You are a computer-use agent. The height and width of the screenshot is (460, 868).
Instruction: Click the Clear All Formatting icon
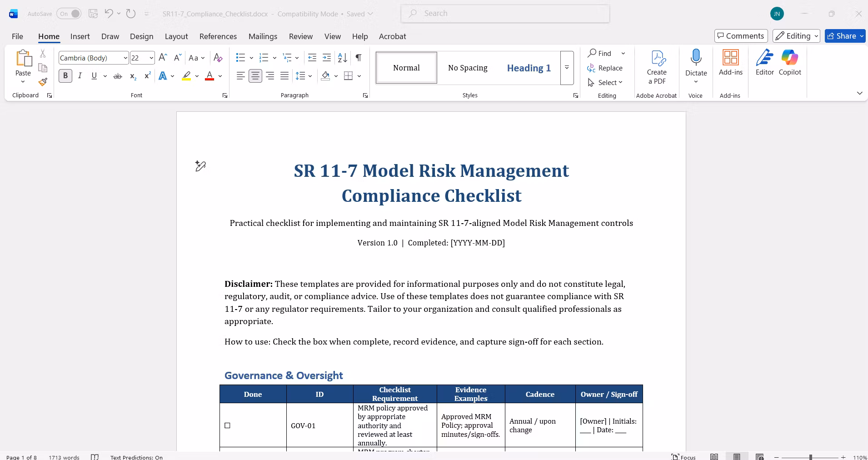(218, 58)
